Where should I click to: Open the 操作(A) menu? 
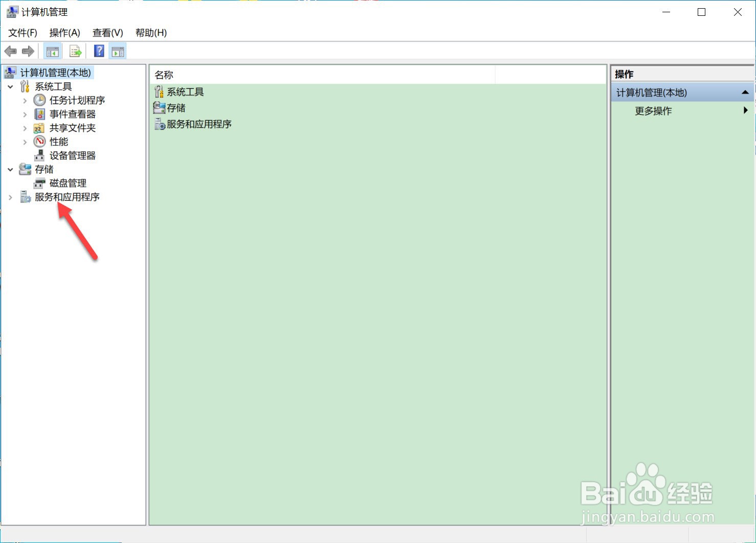pyautogui.click(x=64, y=33)
